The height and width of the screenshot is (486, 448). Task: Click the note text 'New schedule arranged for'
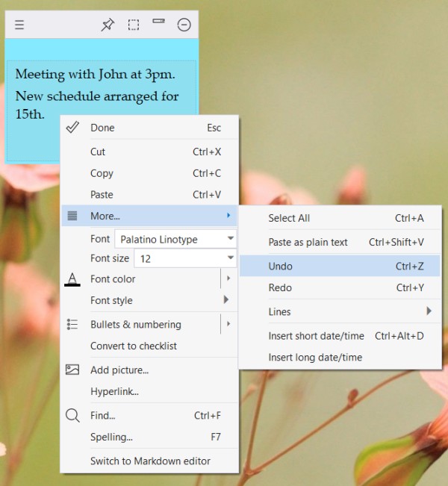[x=97, y=96]
